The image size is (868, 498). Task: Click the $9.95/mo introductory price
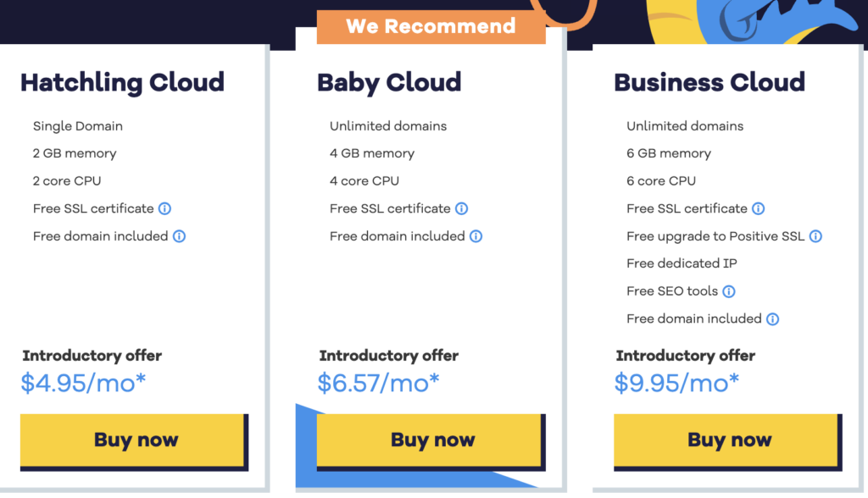(x=678, y=383)
